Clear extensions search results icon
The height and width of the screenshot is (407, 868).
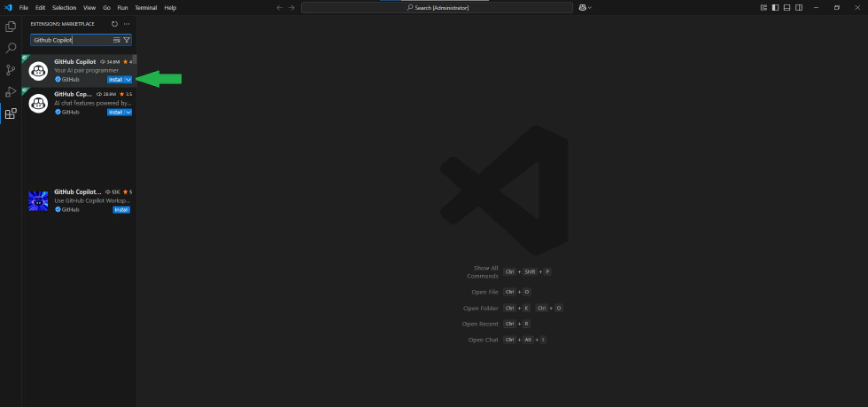point(117,40)
